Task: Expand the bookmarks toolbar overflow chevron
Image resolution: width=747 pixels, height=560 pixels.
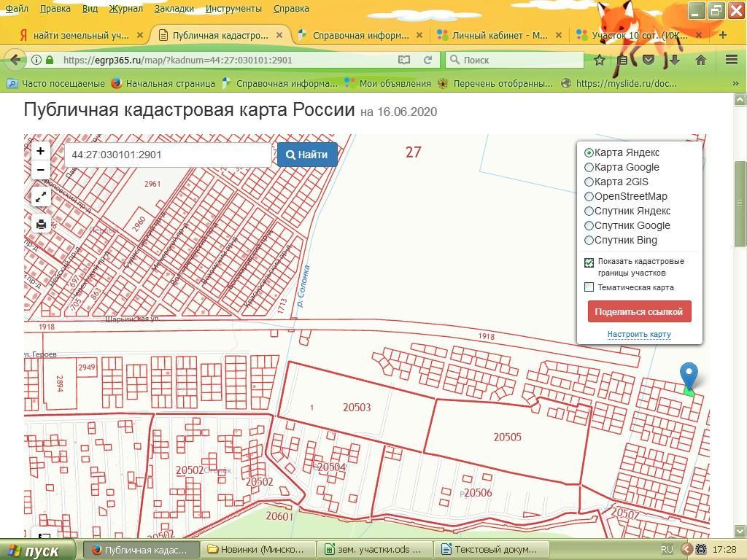Action: [735, 83]
